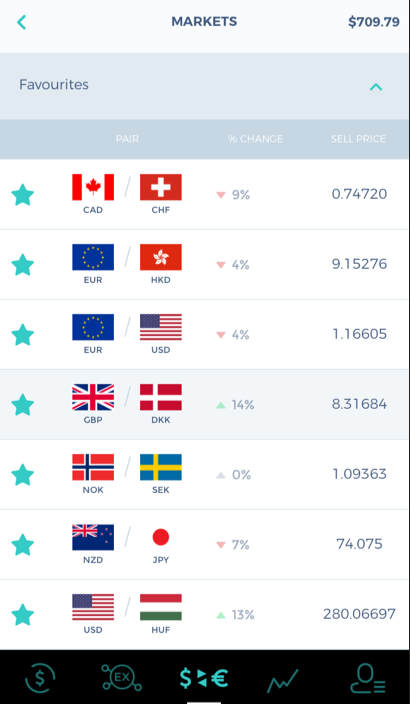
Task: Toggle favourite star on GBP/DKK
Action: pos(22,405)
